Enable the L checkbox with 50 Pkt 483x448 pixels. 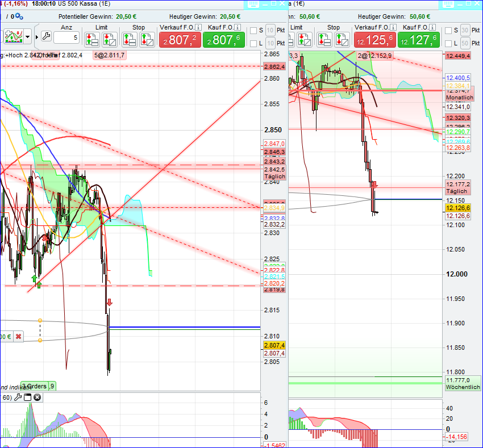448,43
